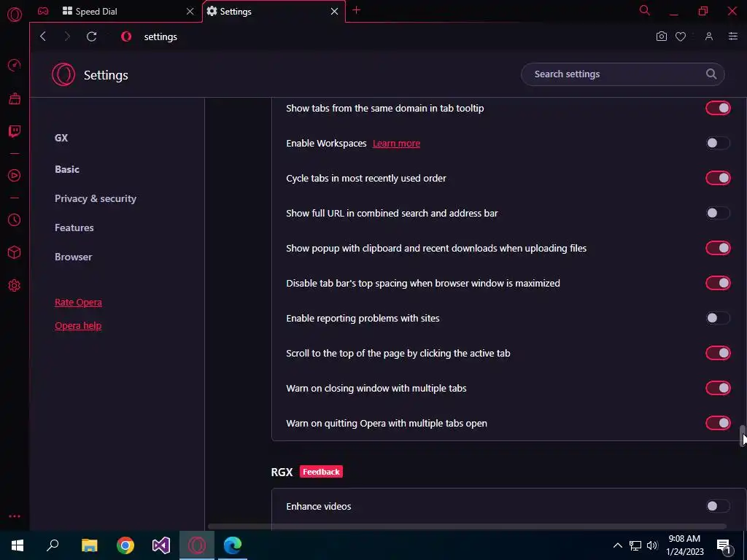Close the Settings tab

point(334,12)
